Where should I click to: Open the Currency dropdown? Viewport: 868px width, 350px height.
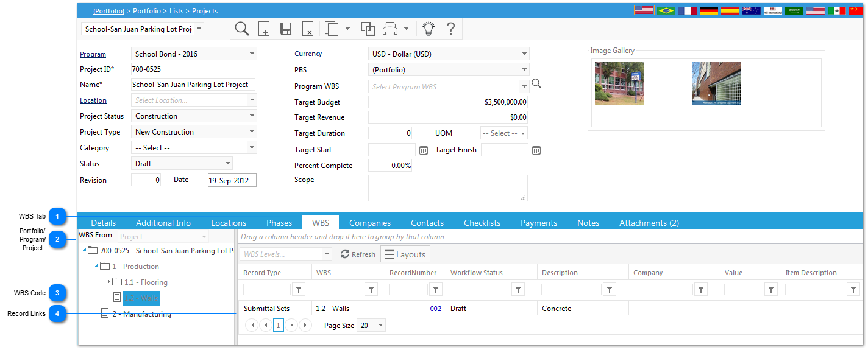524,54
